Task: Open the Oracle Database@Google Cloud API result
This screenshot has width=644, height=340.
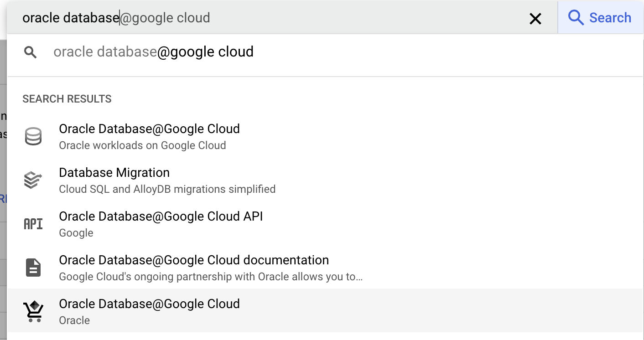Action: (x=161, y=216)
